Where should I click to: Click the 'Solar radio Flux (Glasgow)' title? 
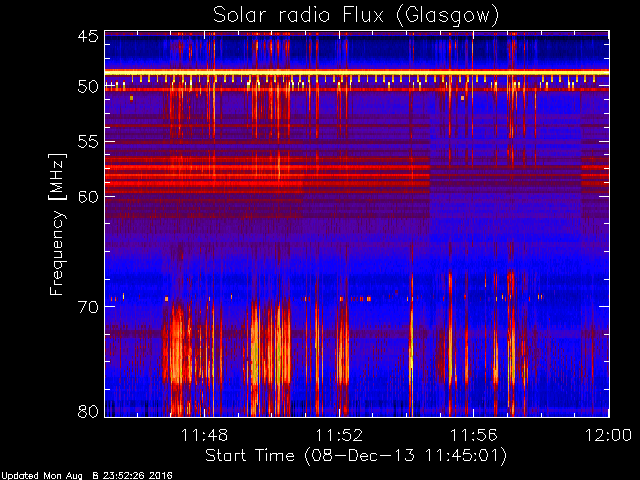(356, 16)
